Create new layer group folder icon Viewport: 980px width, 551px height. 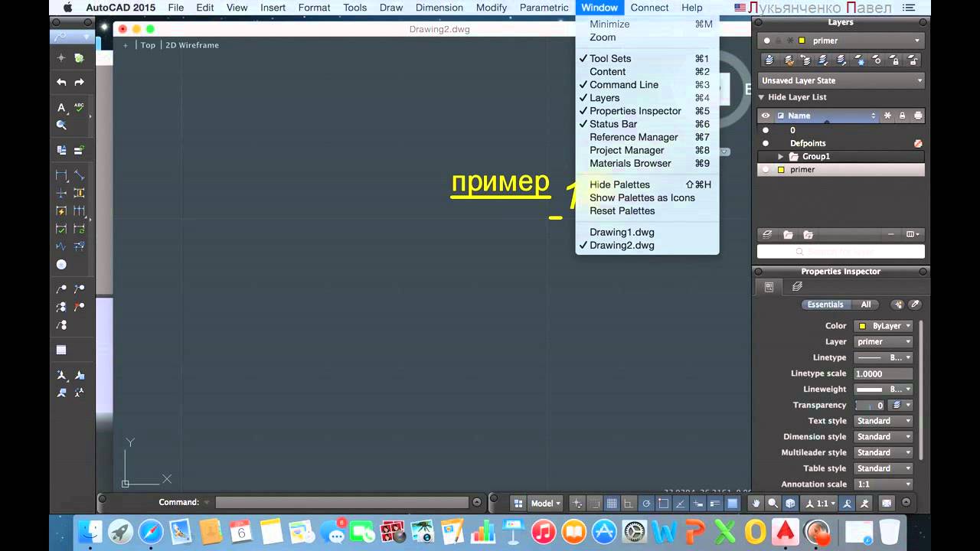point(788,235)
